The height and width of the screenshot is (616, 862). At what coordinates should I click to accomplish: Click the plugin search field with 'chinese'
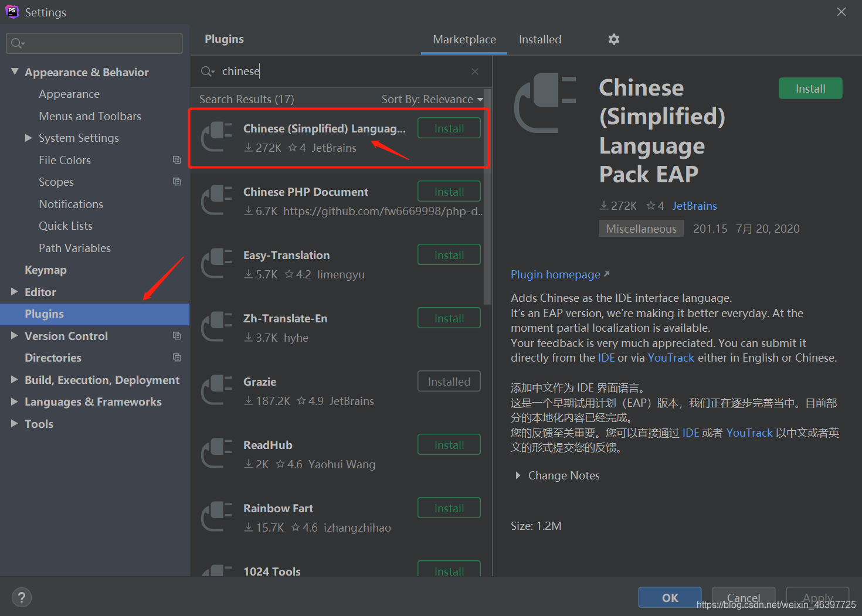pyautogui.click(x=340, y=72)
